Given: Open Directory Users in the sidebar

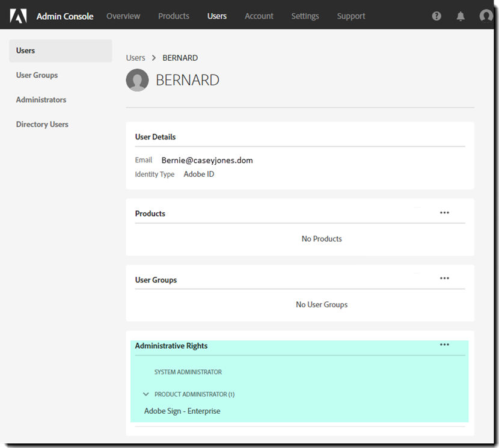Looking at the screenshot, I should point(42,124).
